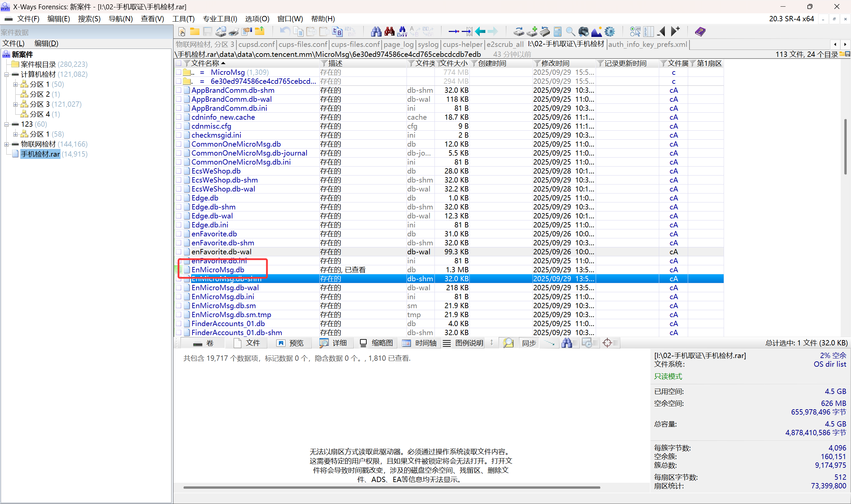851x504 pixels.
Task: Expand 分区 3 under 计算机检材
Action: 15,104
